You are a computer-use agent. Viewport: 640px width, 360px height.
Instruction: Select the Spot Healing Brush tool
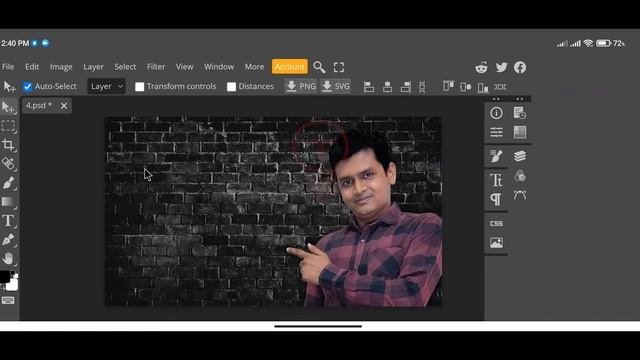8,164
